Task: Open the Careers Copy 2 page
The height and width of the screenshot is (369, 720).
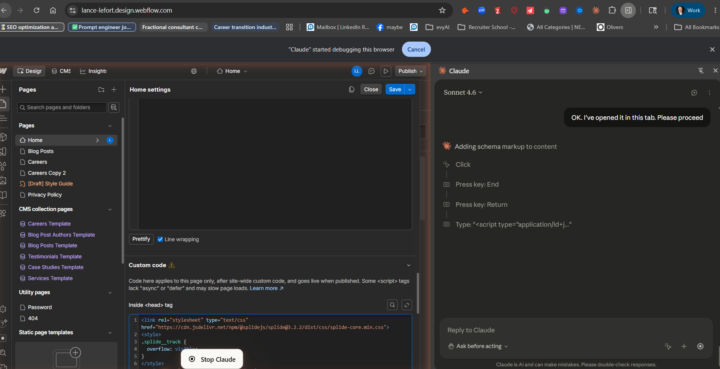Action: 46,173
